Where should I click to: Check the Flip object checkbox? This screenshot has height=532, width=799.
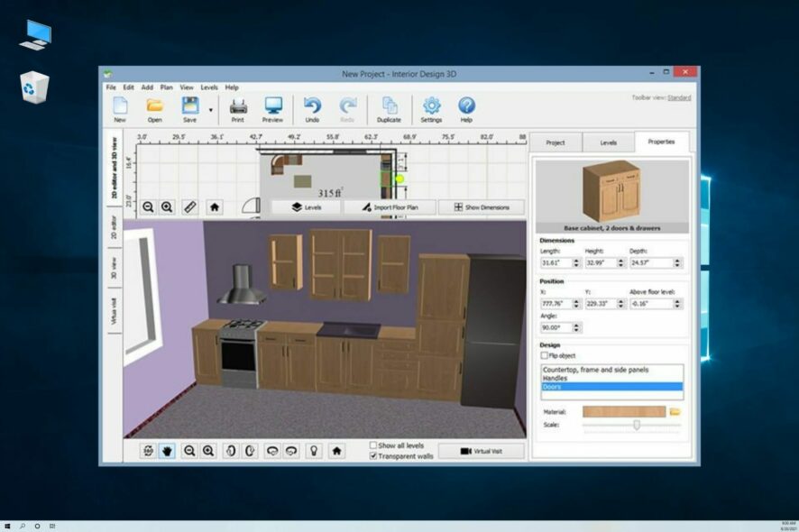(544, 355)
